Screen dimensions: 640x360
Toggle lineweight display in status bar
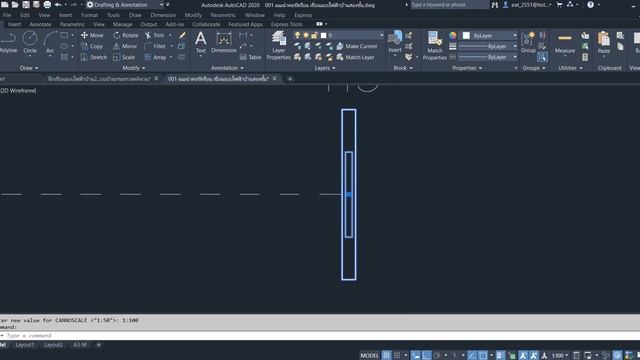(x=500, y=356)
